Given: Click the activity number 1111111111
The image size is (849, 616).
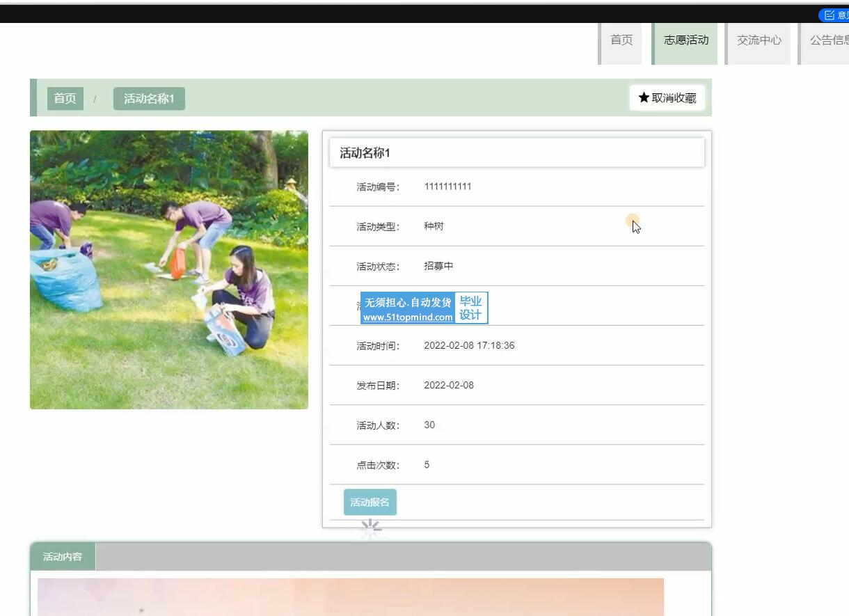Looking at the screenshot, I should tap(447, 187).
